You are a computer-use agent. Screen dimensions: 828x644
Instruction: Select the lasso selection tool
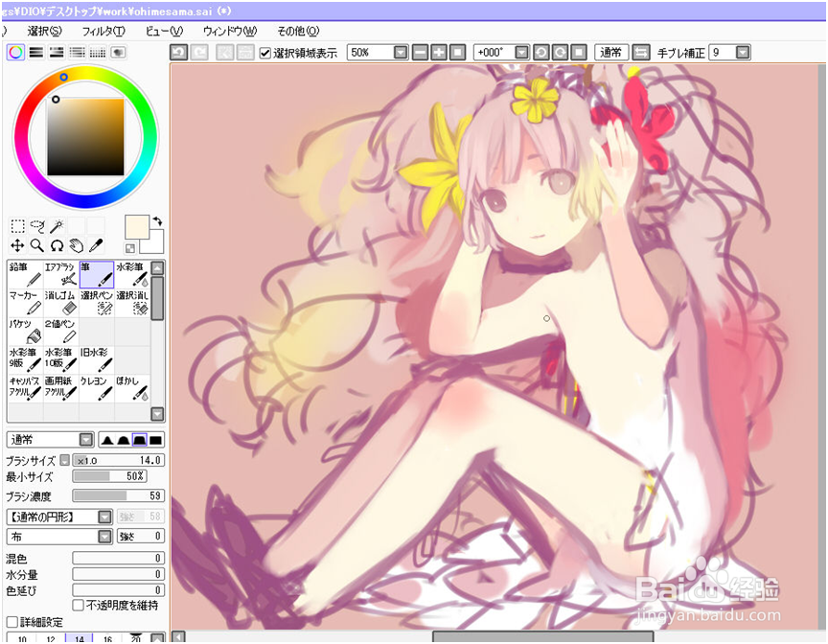tap(37, 226)
